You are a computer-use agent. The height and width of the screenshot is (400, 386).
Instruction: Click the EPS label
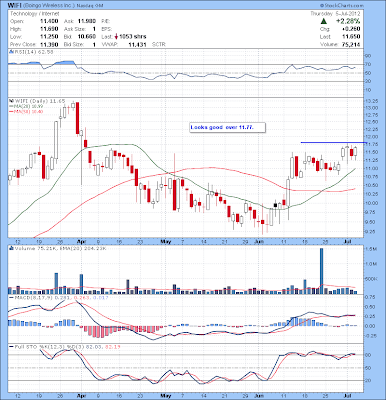[x=107, y=29]
